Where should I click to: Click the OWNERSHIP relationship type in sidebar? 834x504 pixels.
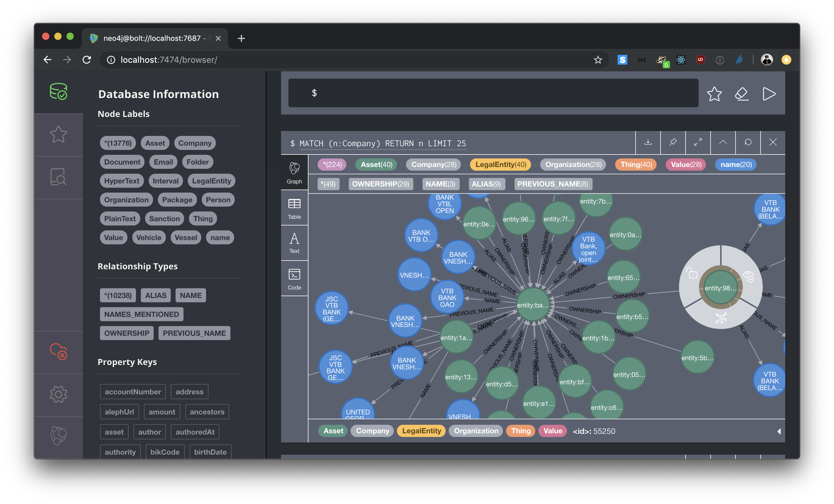tap(127, 334)
